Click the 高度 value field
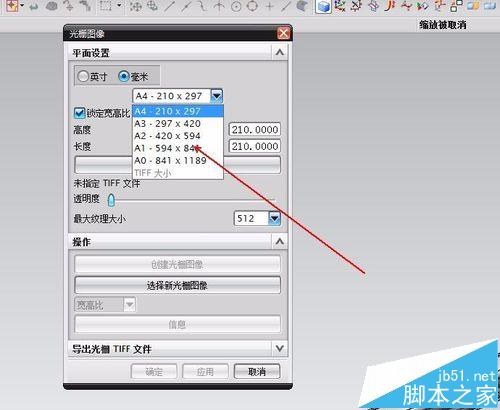500x410 pixels. pyautogui.click(x=255, y=129)
